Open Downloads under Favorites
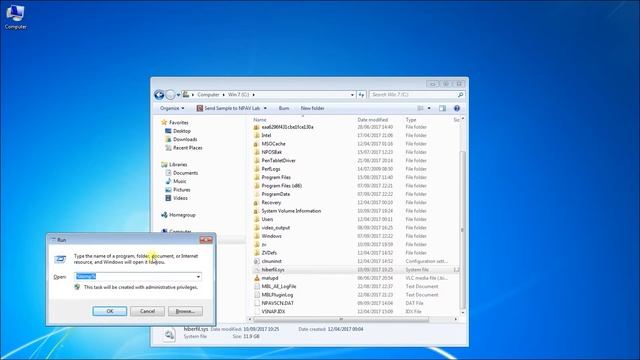This screenshot has height=360, width=640. (x=185, y=139)
